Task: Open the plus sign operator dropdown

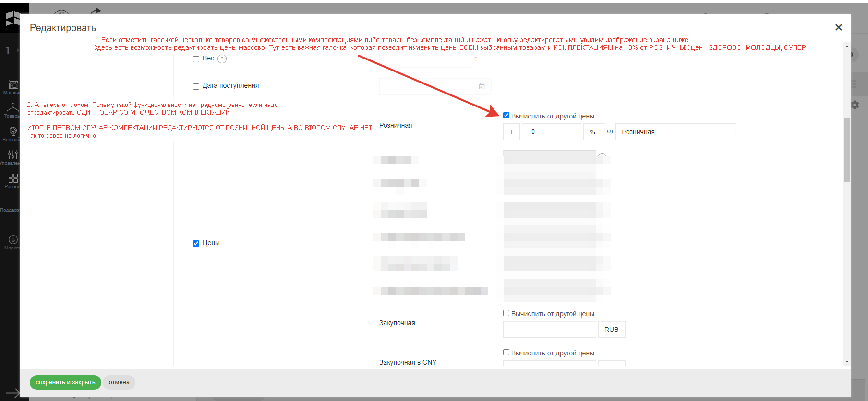Action: pos(511,132)
